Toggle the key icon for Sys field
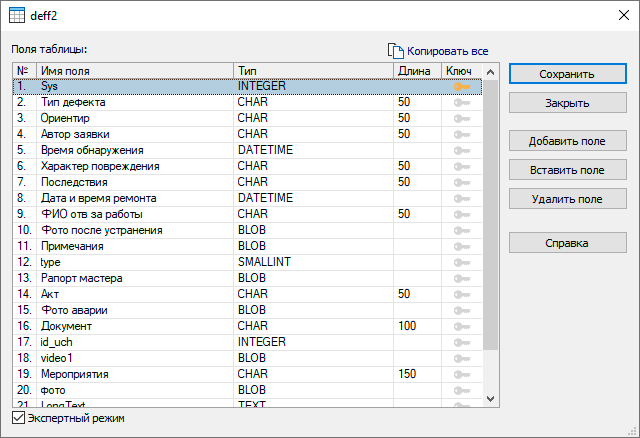The width and height of the screenshot is (640, 438). pos(462,87)
